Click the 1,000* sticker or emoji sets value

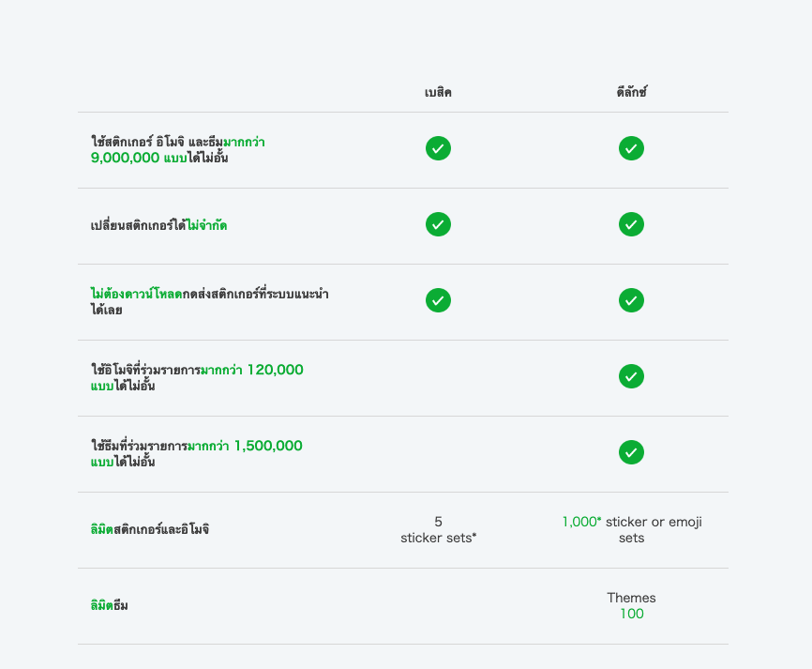point(631,530)
